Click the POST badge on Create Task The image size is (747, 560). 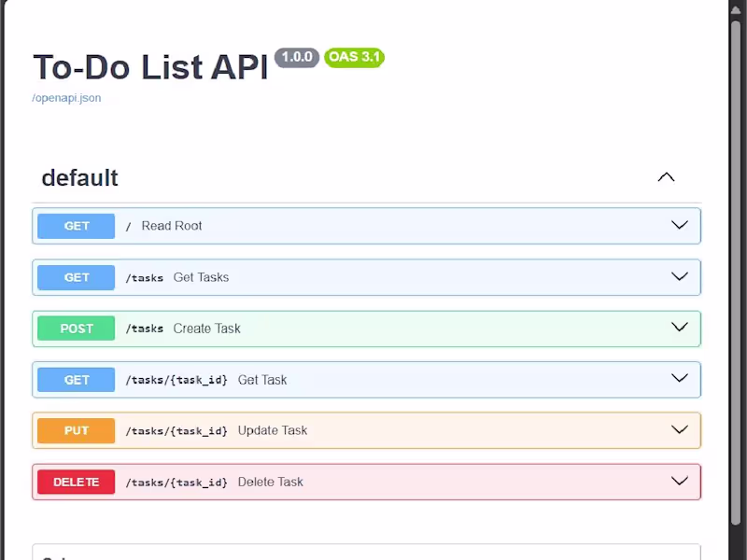click(75, 328)
